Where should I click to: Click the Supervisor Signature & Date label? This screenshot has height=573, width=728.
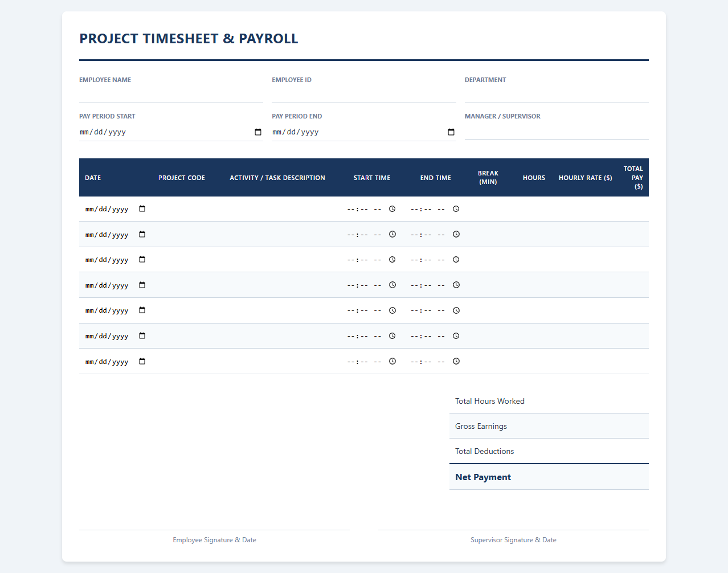[x=513, y=540]
